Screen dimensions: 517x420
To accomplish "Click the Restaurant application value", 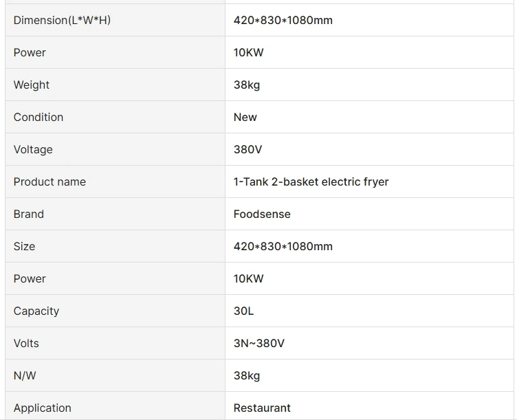I will point(262,408).
